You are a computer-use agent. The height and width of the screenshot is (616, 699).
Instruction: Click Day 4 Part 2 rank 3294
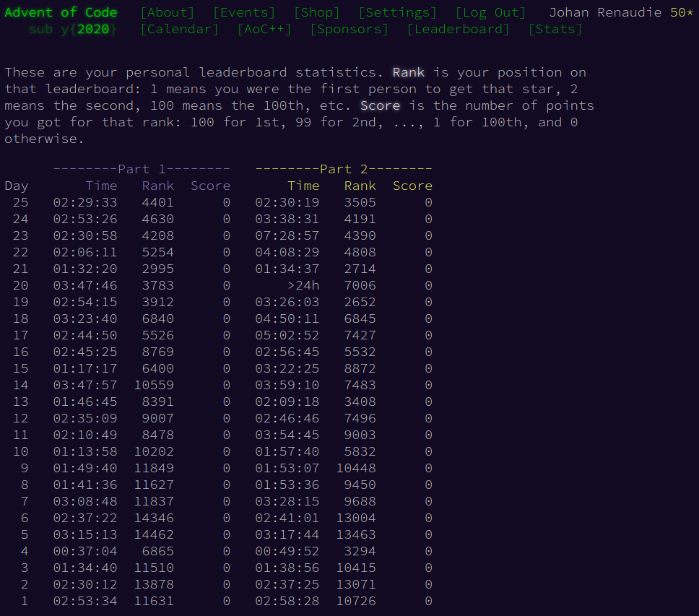tap(360, 551)
